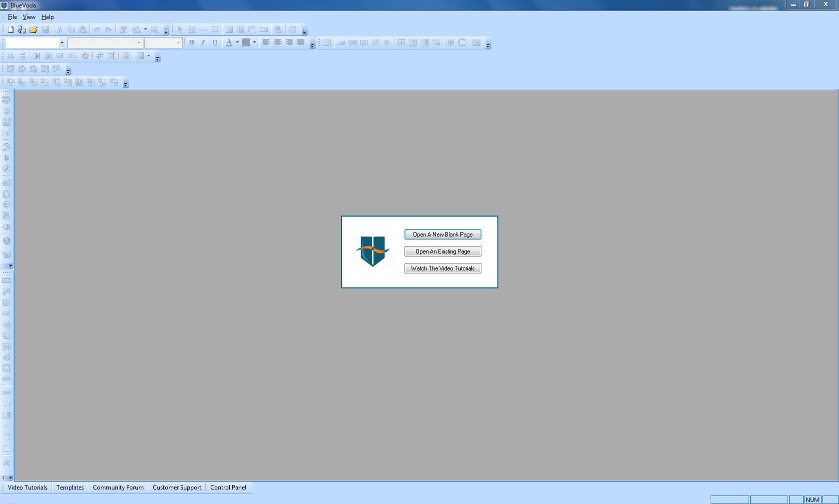Click the Copy icon in toolbar
The height and width of the screenshot is (504, 839).
click(71, 29)
